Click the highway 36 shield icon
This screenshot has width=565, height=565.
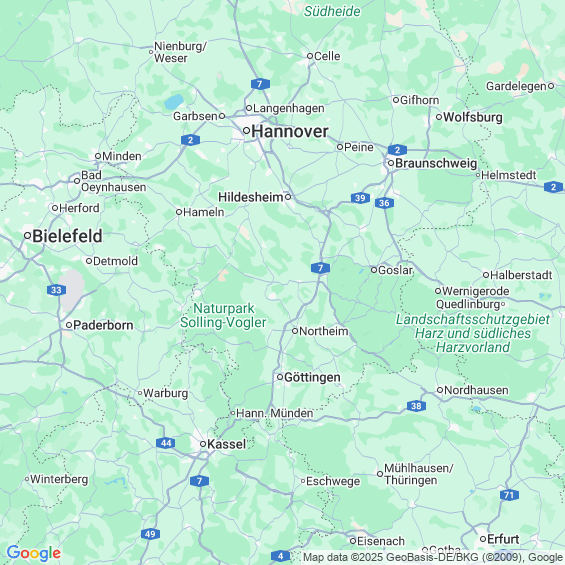click(384, 203)
